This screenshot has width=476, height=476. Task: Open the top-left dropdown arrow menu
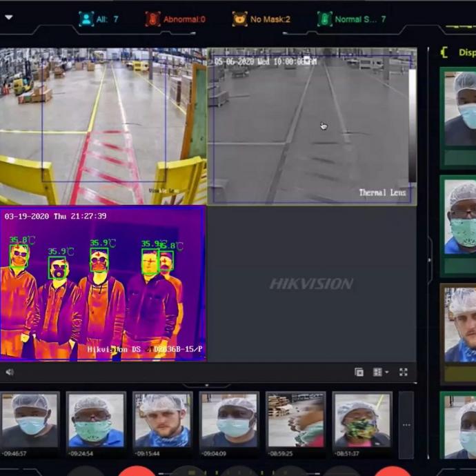click(x=9, y=17)
